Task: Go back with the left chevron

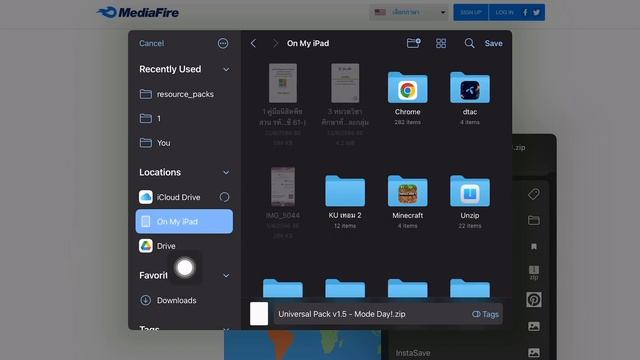Action: tap(253, 43)
